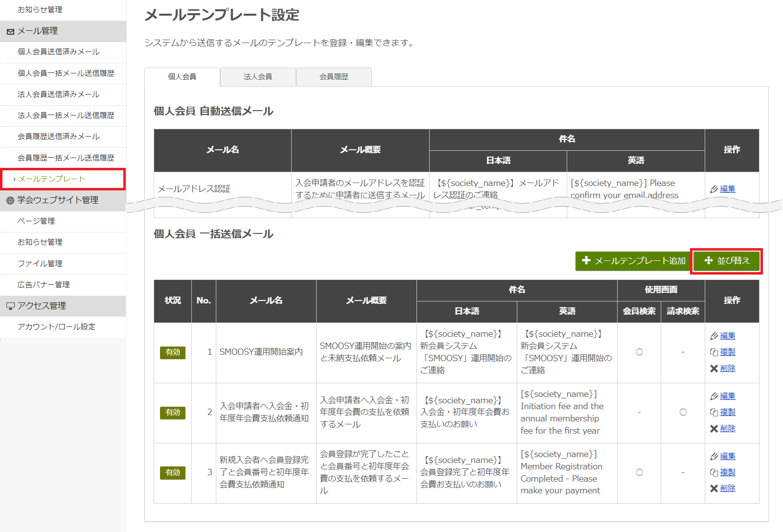Click pencil edit icon for メールアドレス認証 row
The image size is (783, 532).
[714, 189]
